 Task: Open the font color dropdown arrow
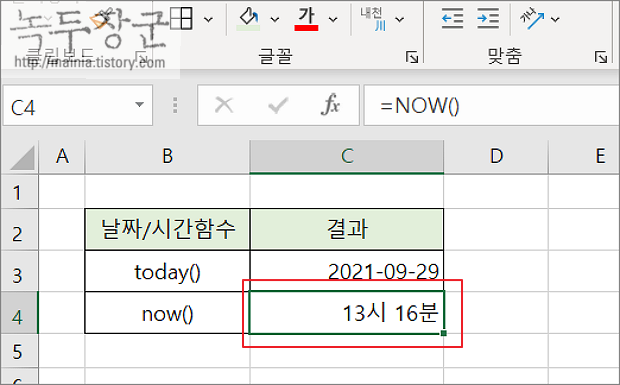click(x=333, y=19)
